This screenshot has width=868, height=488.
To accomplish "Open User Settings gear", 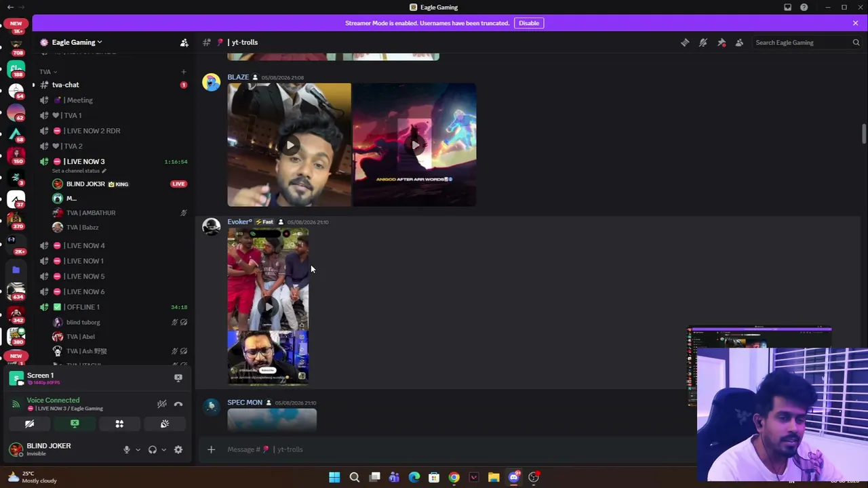I will 178,449.
